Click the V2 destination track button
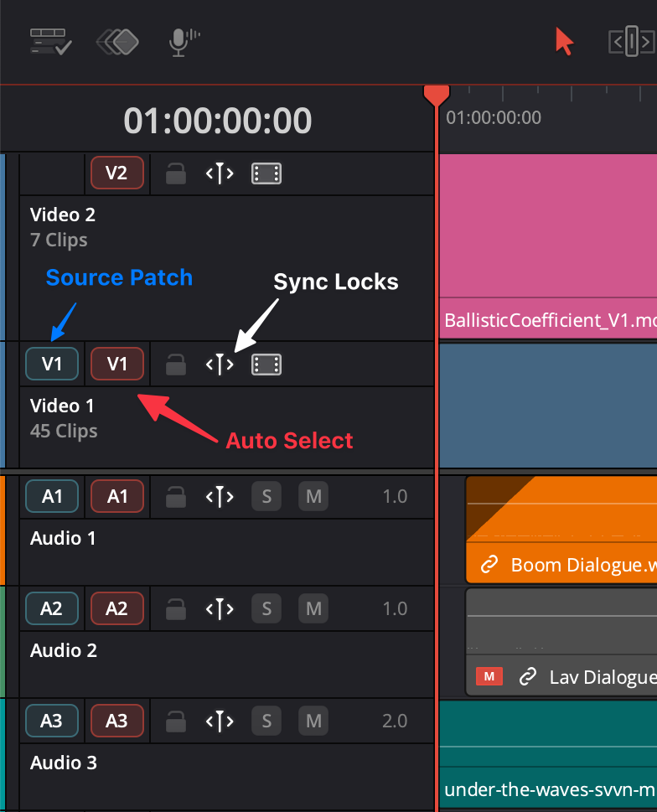 pos(117,173)
